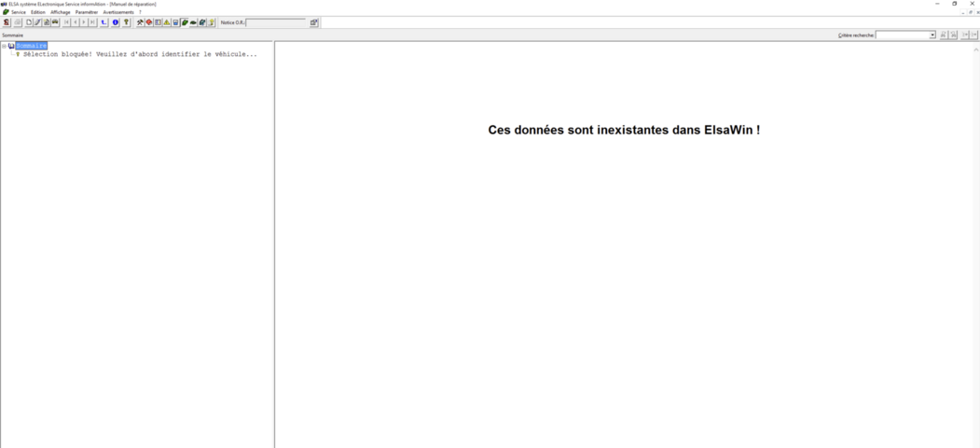The image size is (980, 448).
Task: Open the Critère recherche dropdown arrow
Action: click(x=932, y=35)
